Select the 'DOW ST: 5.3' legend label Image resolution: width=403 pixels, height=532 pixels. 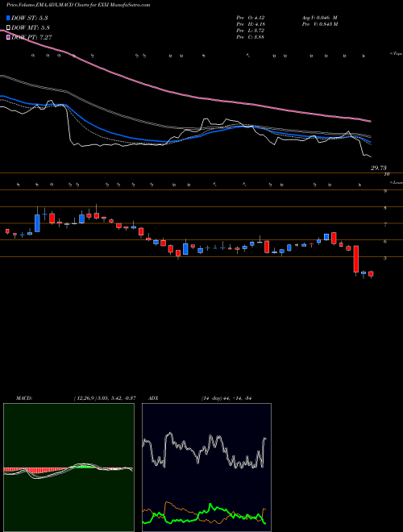[x=31, y=18]
